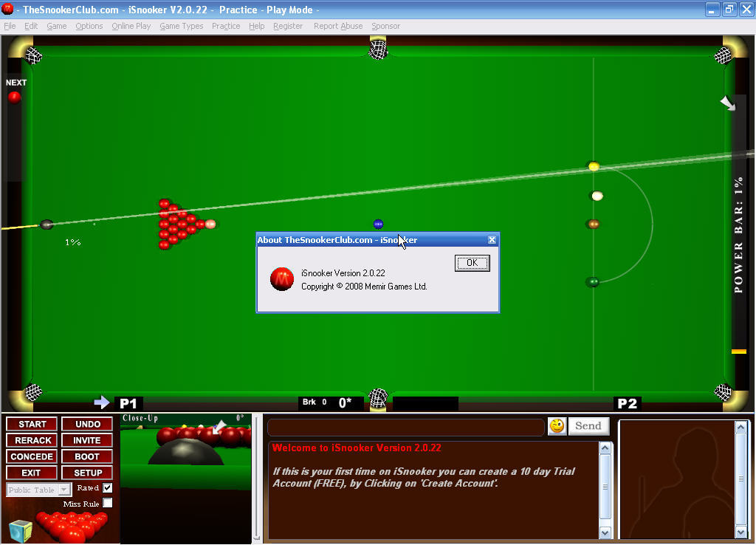This screenshot has width=756, height=545.
Task: Click the P1 turn arrow indicator
Action: point(102,402)
